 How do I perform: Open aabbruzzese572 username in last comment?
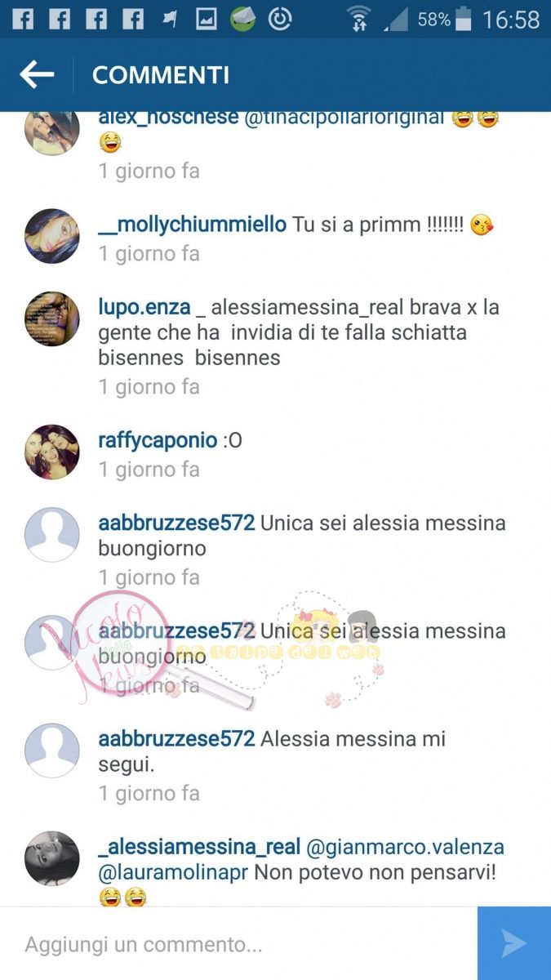(x=177, y=739)
